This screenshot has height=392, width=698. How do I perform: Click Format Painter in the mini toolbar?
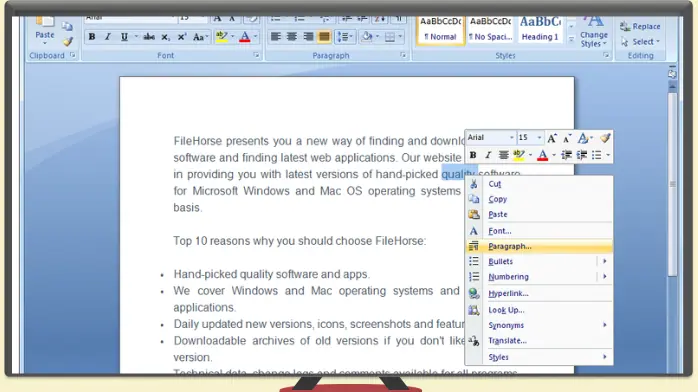[605, 138]
